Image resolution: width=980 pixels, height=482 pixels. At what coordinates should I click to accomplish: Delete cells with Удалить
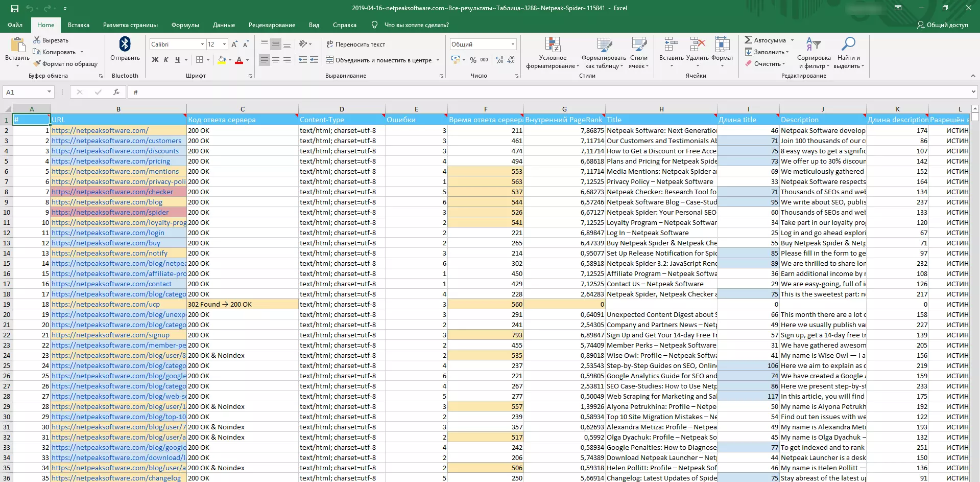tap(698, 52)
